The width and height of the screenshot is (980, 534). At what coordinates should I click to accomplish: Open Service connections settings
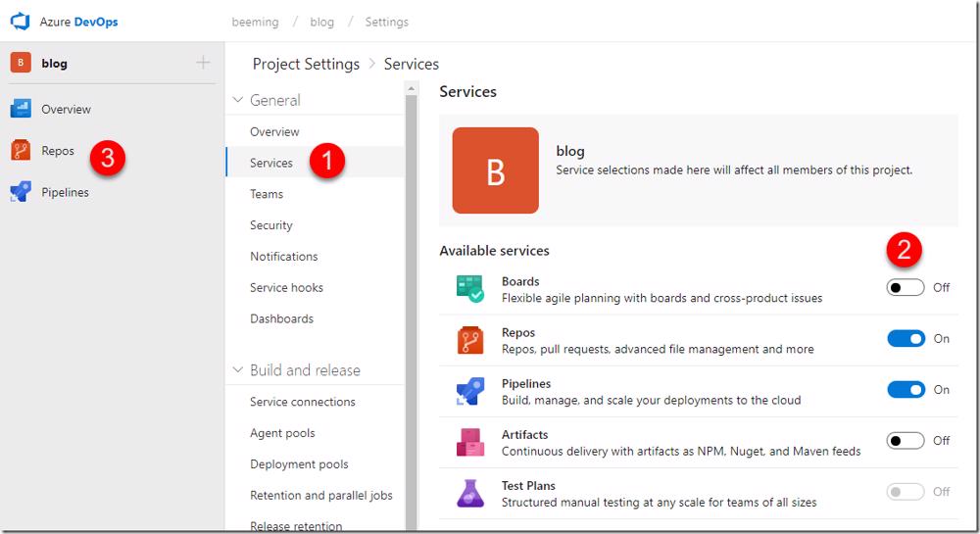pyautogui.click(x=303, y=402)
